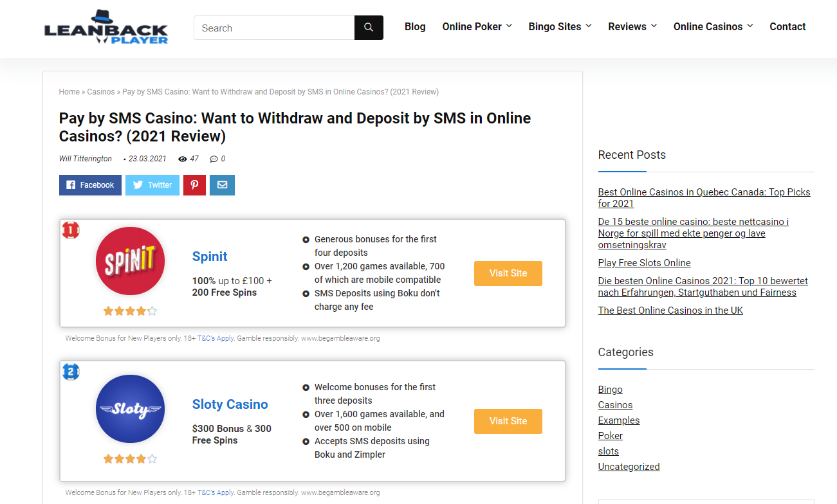
Task: Click Visit Site for Sloty Casino
Action: click(508, 421)
